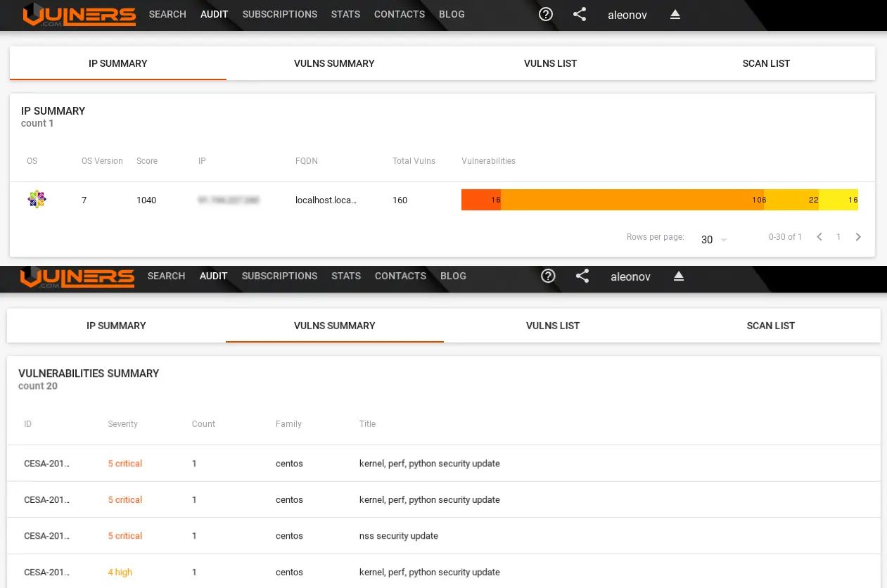This screenshot has height=588, width=887.
Task: Click the Vulners logo in the top header
Action: click(79, 15)
